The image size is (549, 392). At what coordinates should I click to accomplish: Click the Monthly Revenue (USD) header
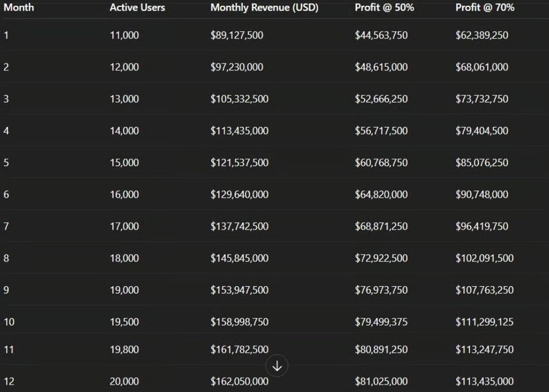tap(264, 8)
